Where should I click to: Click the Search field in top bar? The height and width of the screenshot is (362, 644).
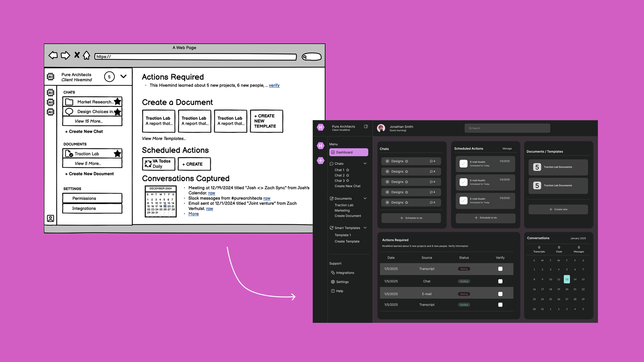(x=507, y=128)
